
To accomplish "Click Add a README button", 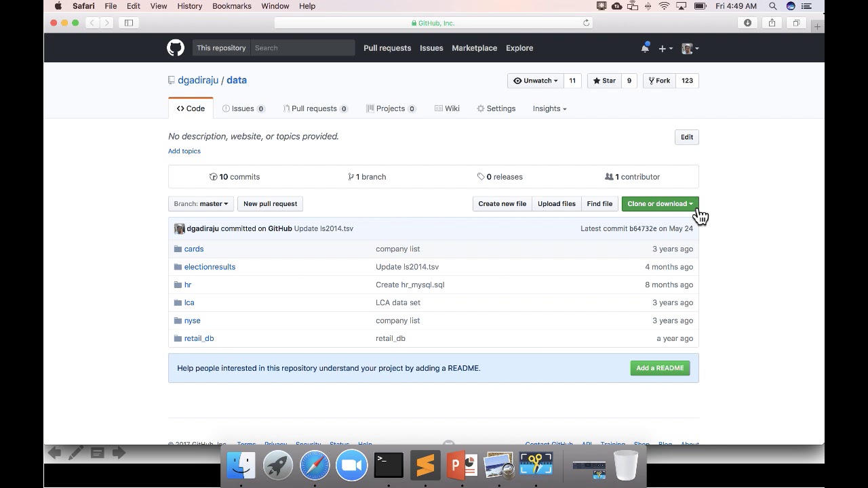I will point(660,368).
